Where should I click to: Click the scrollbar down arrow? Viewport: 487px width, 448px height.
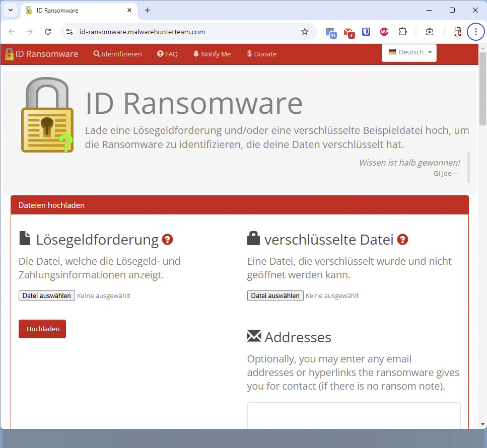point(482,424)
